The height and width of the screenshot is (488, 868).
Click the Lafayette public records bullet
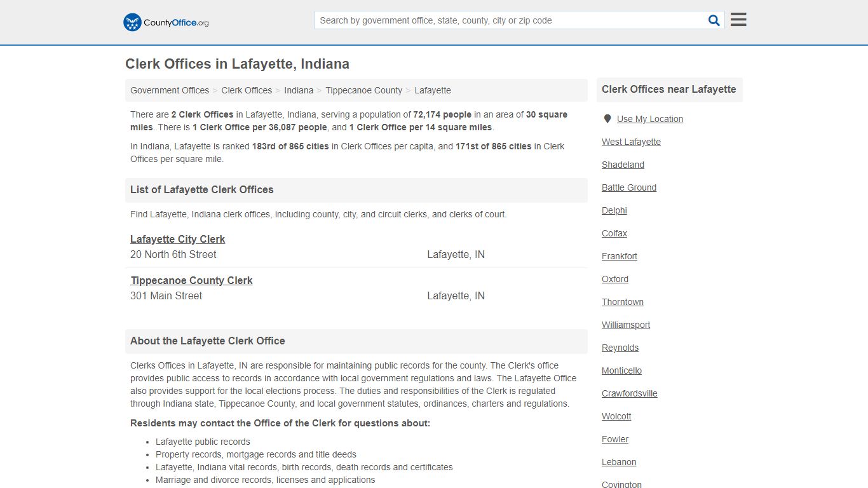tap(203, 442)
